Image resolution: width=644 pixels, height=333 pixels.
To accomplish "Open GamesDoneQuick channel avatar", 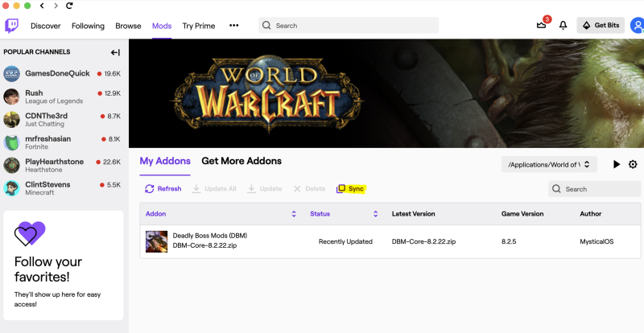I will point(11,74).
